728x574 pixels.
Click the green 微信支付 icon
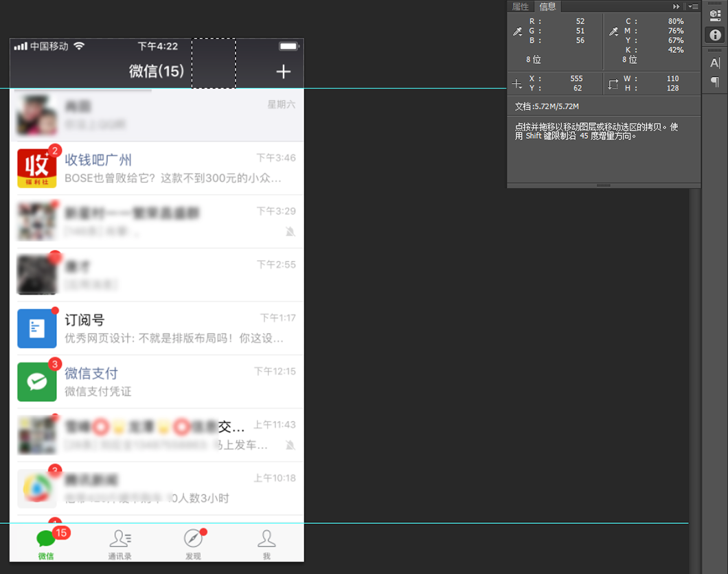point(36,382)
